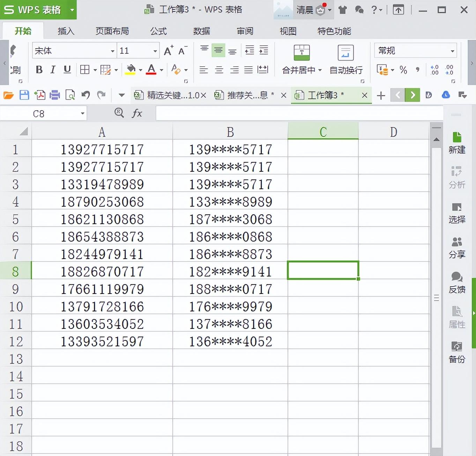476x456 pixels.
Task: Switch to 页面布局 ribbon tab
Action: tap(112, 31)
